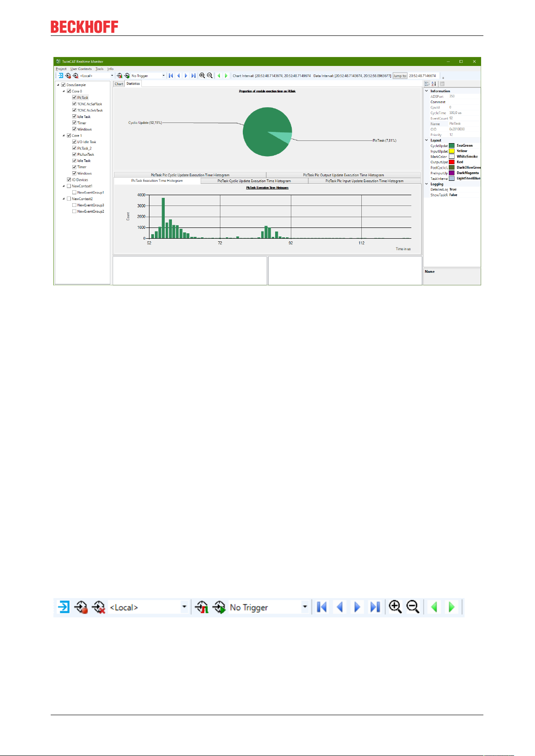Image resolution: width=535 pixels, height=756 pixels.
Task: Click blue arrow-into-box icon in the enlarged toolbar strip
Action: [64, 607]
